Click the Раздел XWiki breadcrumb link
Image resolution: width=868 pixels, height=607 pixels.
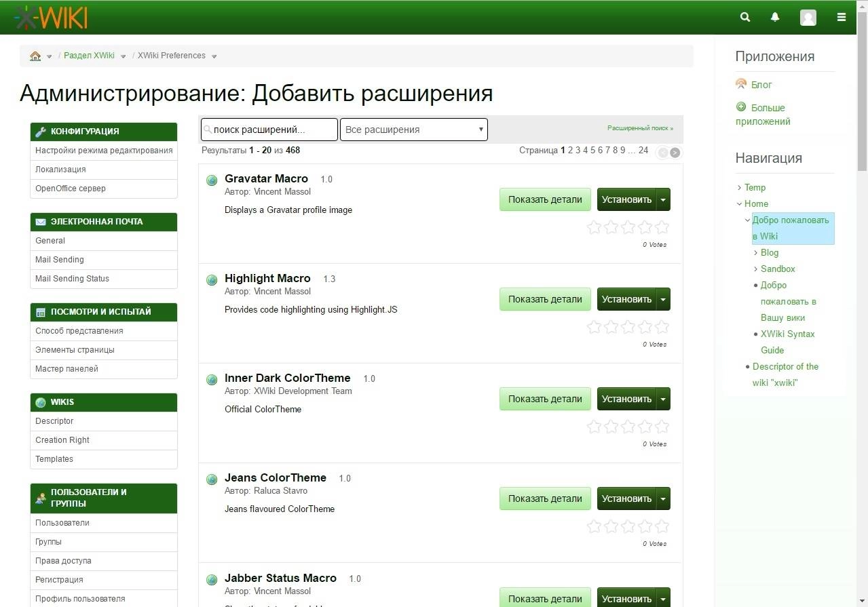tap(89, 56)
